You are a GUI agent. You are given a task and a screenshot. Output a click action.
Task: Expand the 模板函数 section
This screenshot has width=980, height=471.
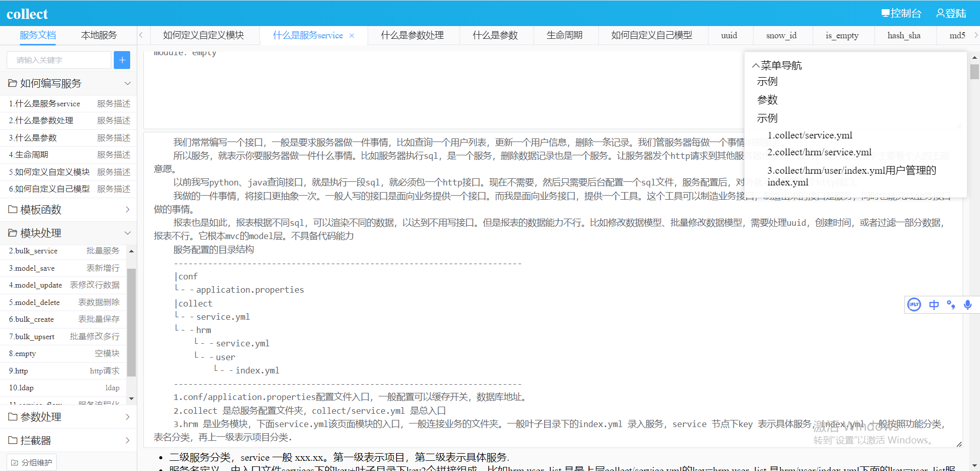(x=68, y=209)
